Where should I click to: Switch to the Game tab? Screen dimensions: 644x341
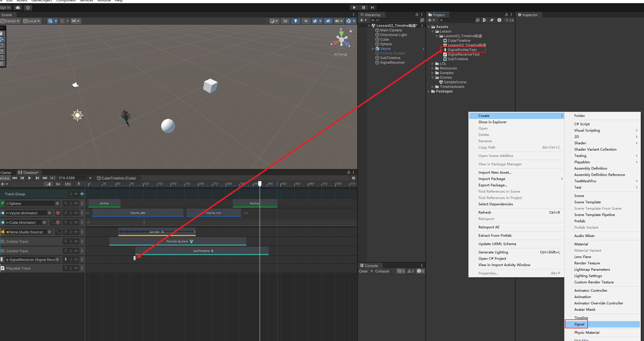point(6,173)
